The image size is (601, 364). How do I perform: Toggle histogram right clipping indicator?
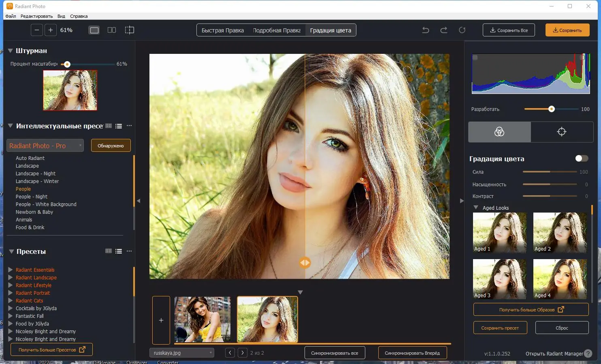pyautogui.click(x=582, y=57)
